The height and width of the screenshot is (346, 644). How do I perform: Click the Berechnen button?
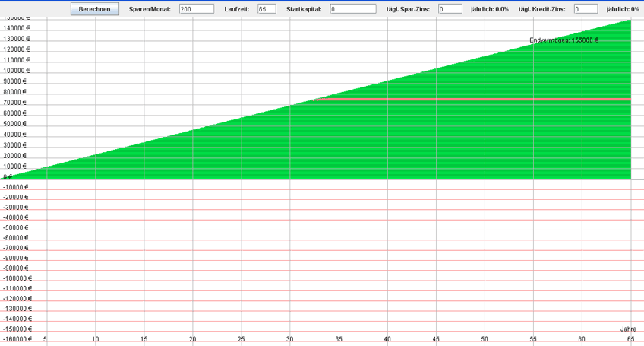tap(95, 9)
